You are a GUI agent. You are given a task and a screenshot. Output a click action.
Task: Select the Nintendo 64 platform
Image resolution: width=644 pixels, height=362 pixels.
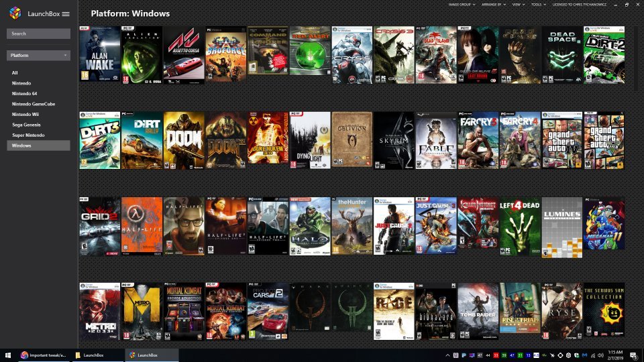24,94
